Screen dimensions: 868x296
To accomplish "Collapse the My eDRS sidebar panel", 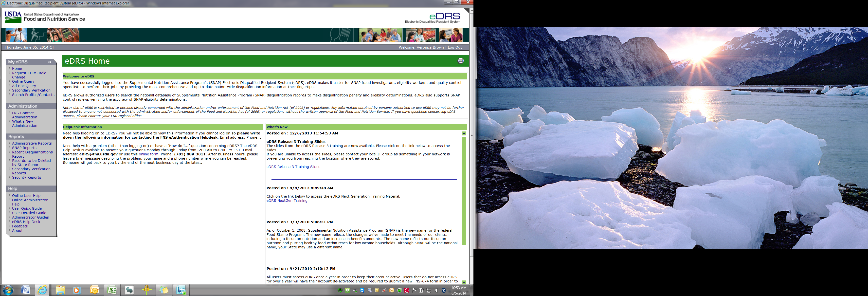I will (x=50, y=62).
